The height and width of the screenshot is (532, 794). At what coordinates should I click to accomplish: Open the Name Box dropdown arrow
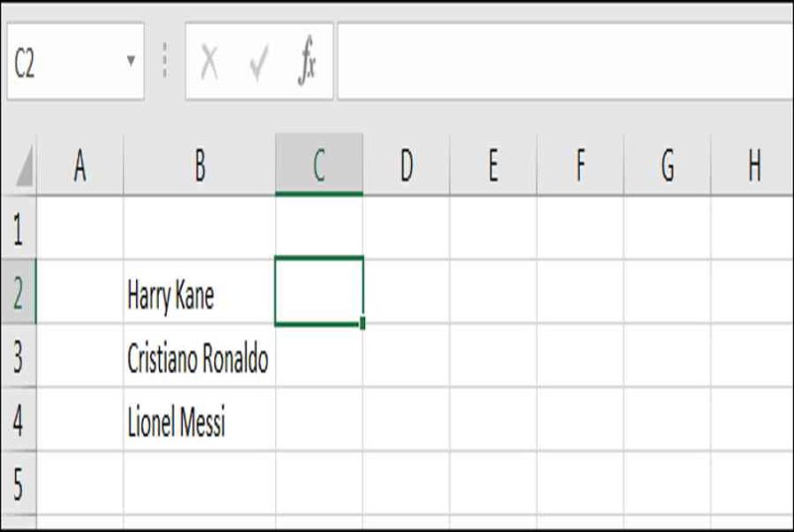pos(131,61)
